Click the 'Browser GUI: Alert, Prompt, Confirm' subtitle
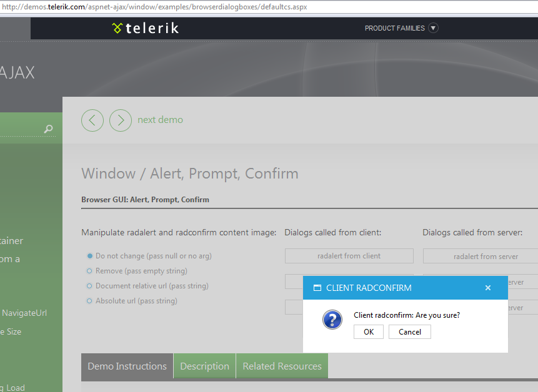 pyautogui.click(x=145, y=200)
